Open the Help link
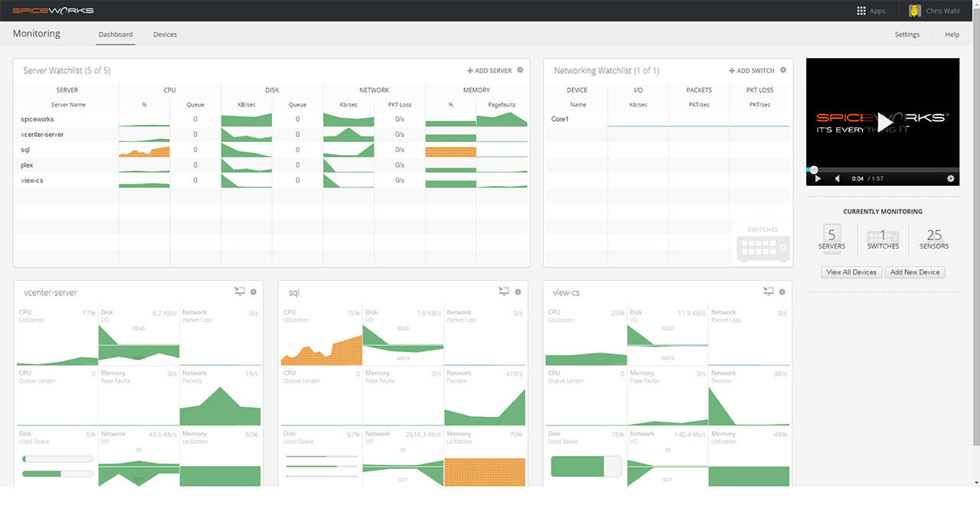This screenshot has height=508, width=980. (x=952, y=34)
